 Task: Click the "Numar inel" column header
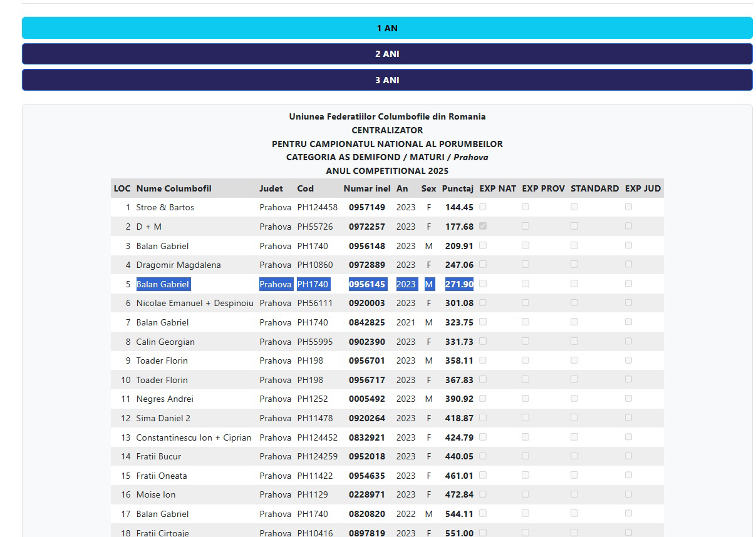(x=367, y=188)
